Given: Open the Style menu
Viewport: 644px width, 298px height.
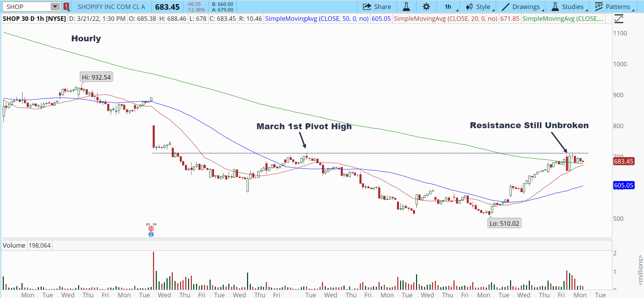Looking at the screenshot, I should click(479, 7).
